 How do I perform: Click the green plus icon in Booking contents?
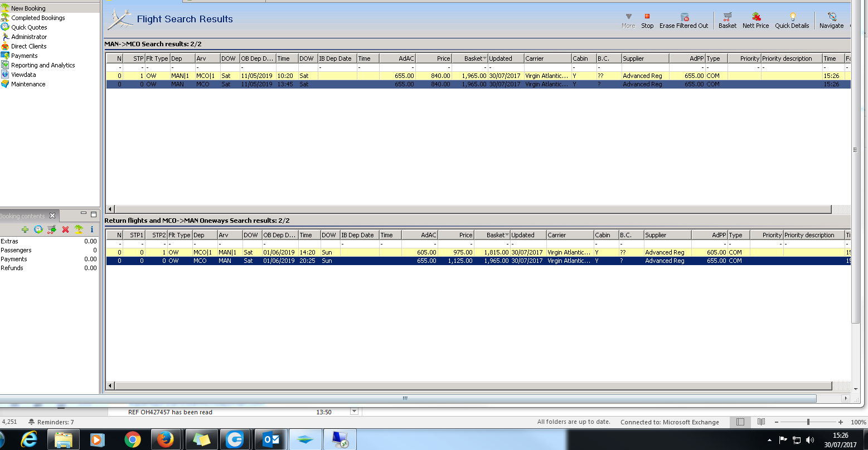[x=25, y=229]
